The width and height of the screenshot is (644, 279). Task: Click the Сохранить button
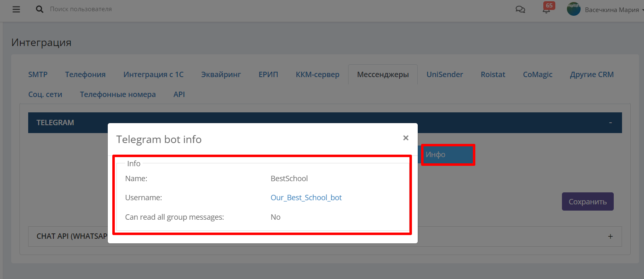coord(588,202)
